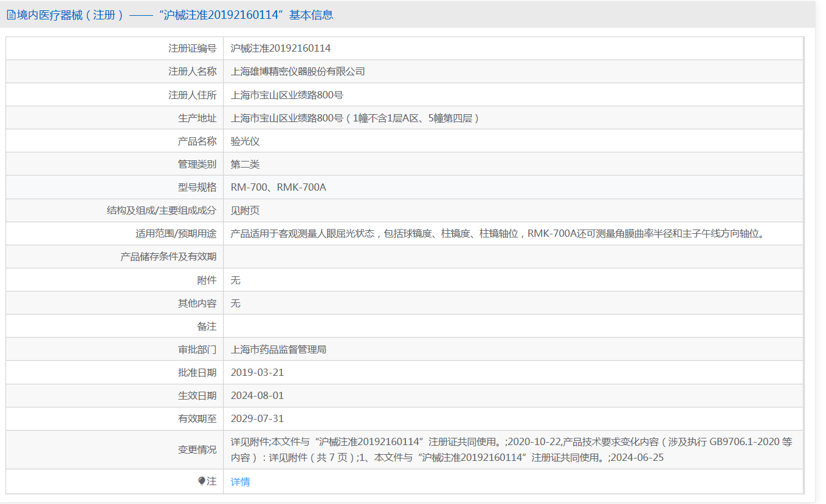This screenshot has height=504, width=826.
Task: Click the 注册人住所 label
Action: [x=192, y=95]
